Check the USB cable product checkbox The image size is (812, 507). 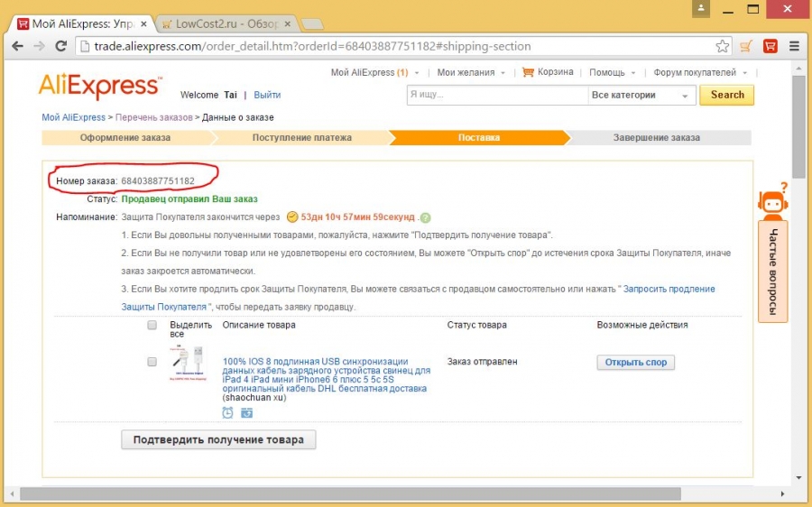pyautogui.click(x=152, y=362)
